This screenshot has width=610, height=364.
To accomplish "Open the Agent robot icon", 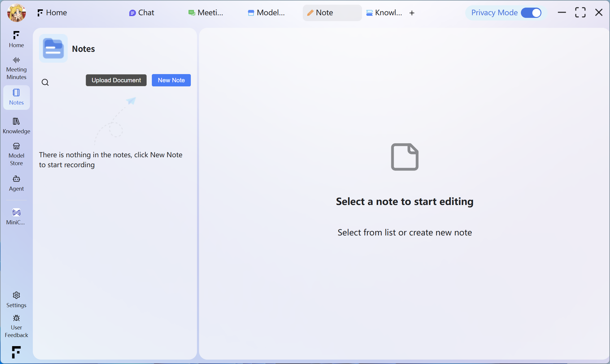I will click(16, 183).
